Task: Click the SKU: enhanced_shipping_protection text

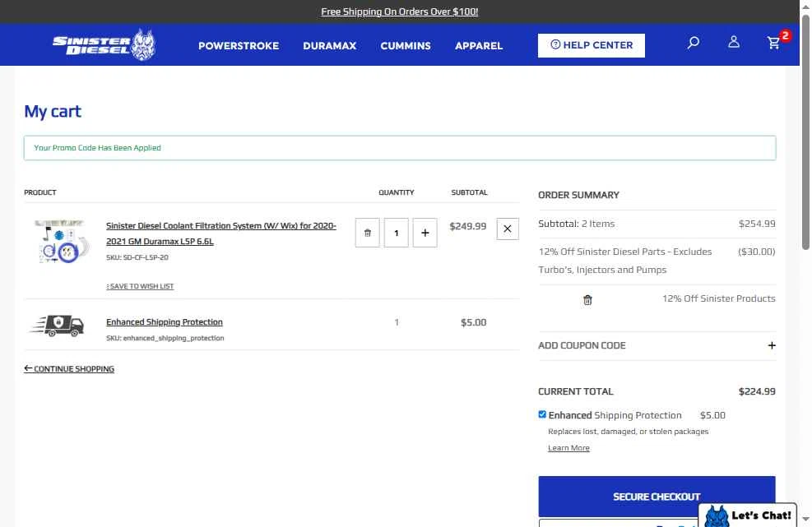Action: [x=165, y=338]
